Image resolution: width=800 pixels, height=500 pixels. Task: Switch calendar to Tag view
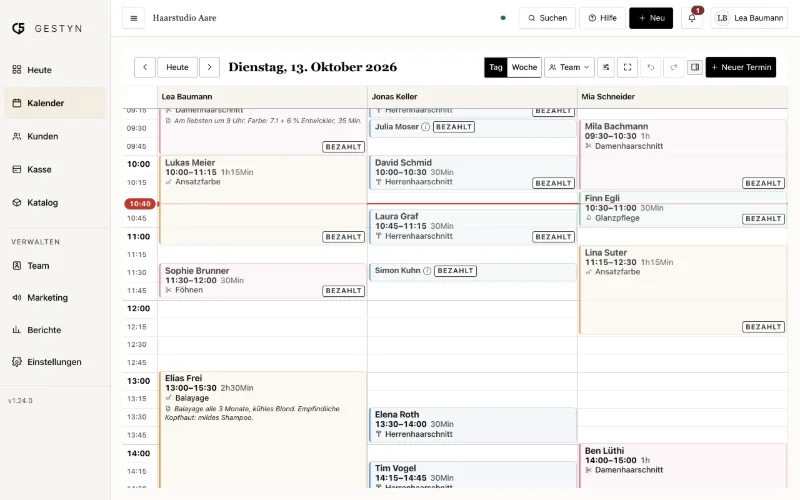click(x=495, y=67)
